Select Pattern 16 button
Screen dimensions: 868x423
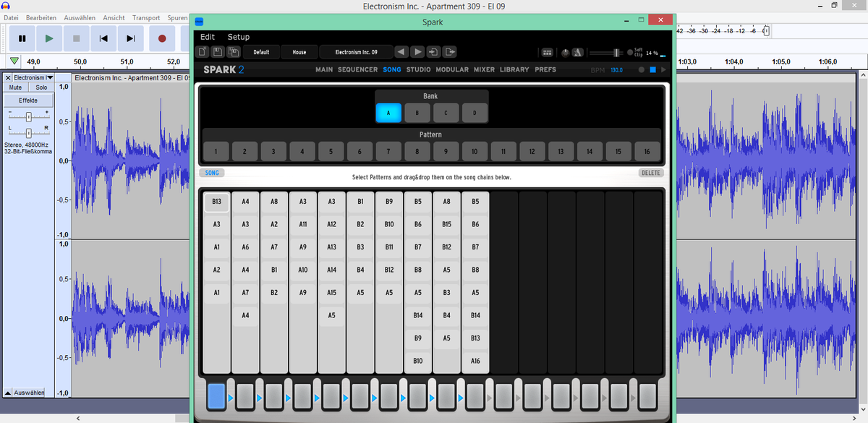click(x=647, y=151)
